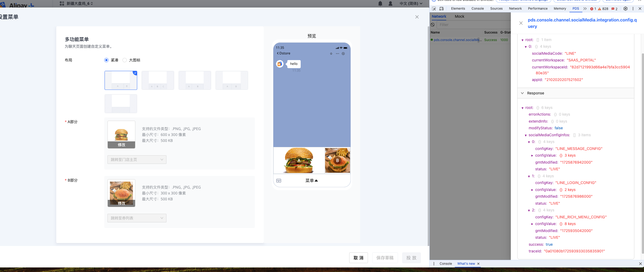
Task: Switch to the DevTools Console tab
Action: coord(478,9)
